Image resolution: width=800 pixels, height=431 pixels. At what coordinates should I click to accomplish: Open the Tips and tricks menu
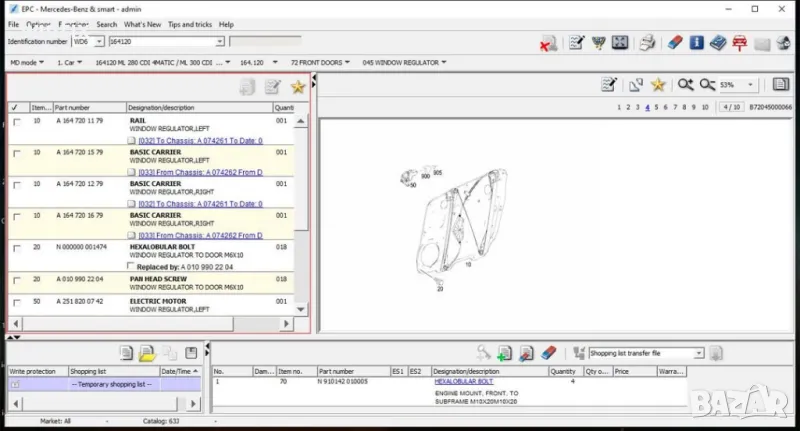(190, 24)
